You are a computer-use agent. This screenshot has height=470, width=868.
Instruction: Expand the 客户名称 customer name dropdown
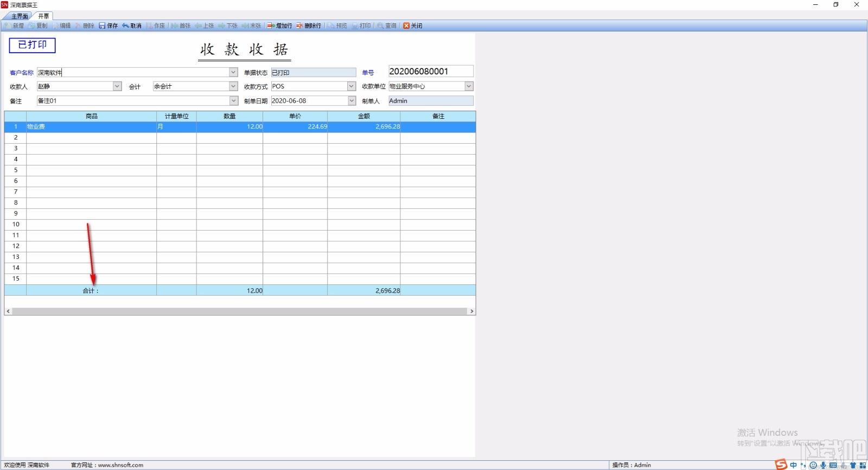tap(233, 72)
